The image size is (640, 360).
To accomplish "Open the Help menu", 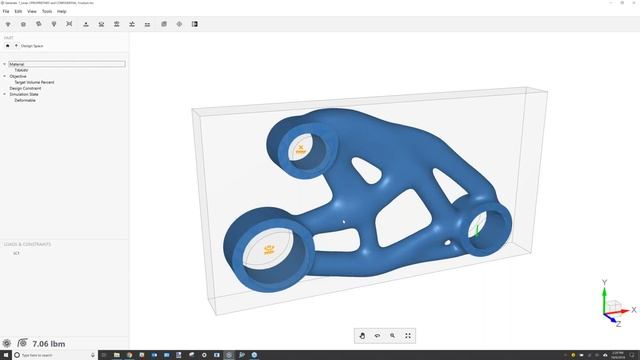I will [62, 11].
